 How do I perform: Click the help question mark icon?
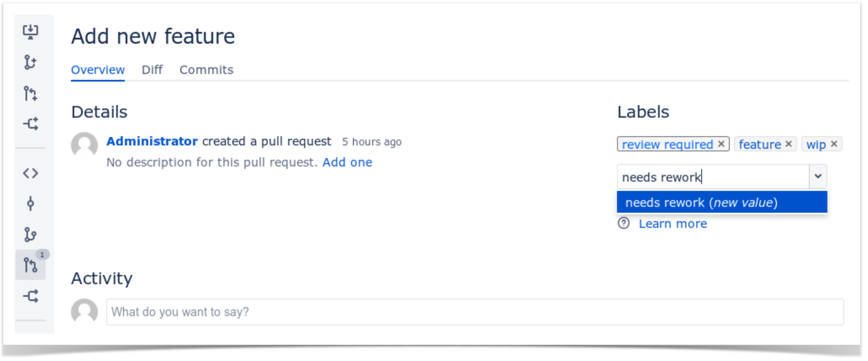pyautogui.click(x=624, y=224)
